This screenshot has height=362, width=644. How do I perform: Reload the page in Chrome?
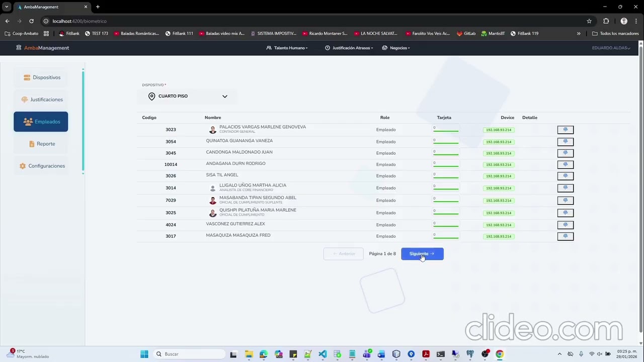point(31,21)
